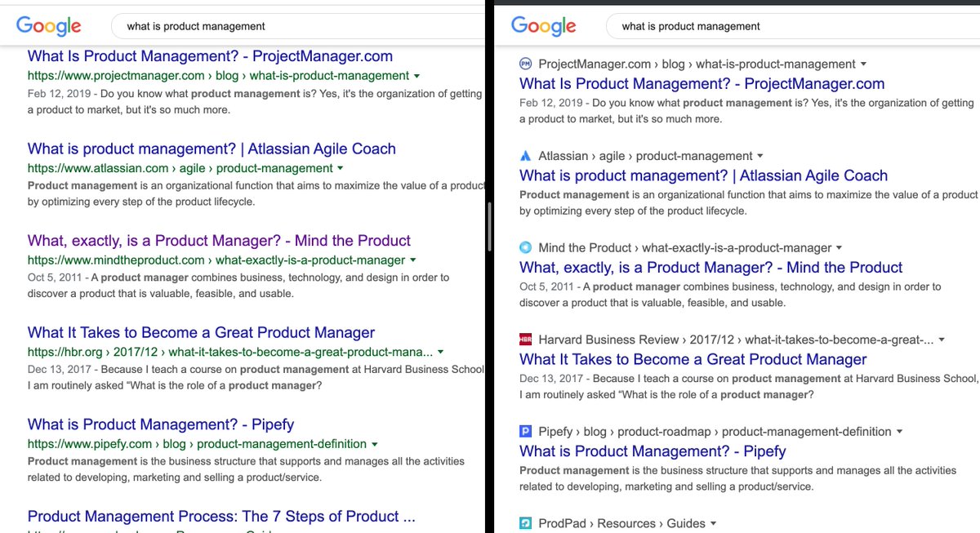
Task: Click 'ProdPad › Resources › Guides' breadcrumb in right window
Action: [621, 523]
